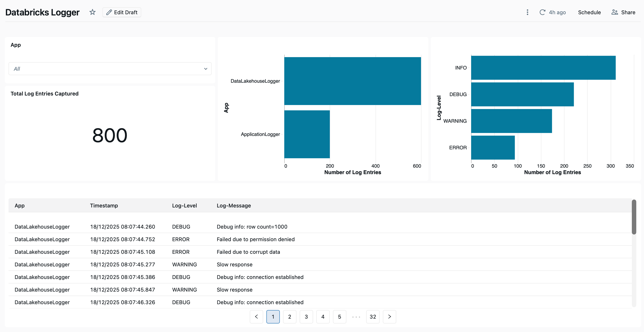
Task: Click the refresh icon next to 4h ago
Action: pos(542,12)
